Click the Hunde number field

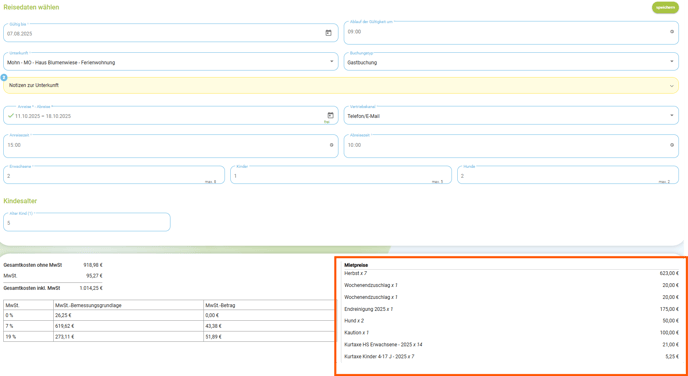(x=568, y=175)
